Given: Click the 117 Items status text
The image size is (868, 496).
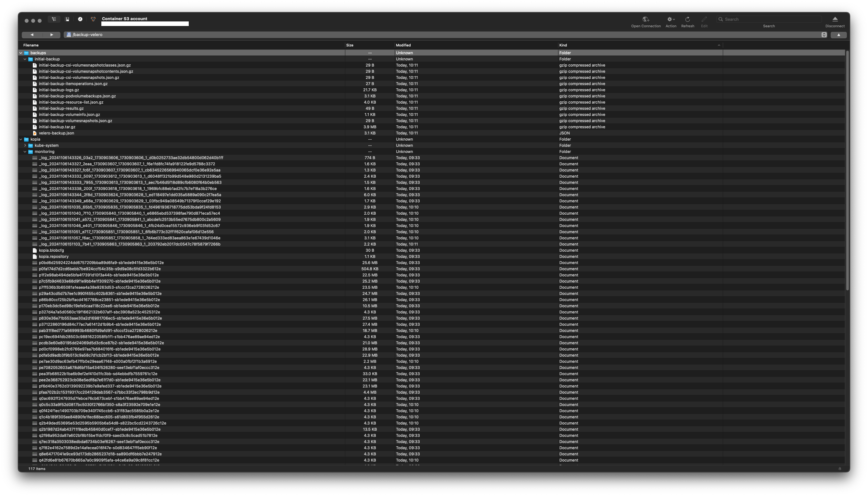Looking at the screenshot, I should [37, 469].
